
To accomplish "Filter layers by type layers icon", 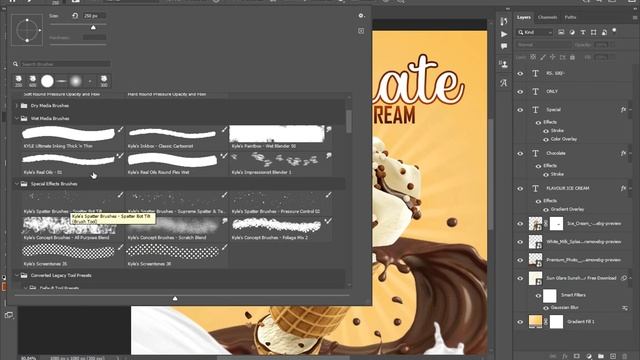I will 583,32.
